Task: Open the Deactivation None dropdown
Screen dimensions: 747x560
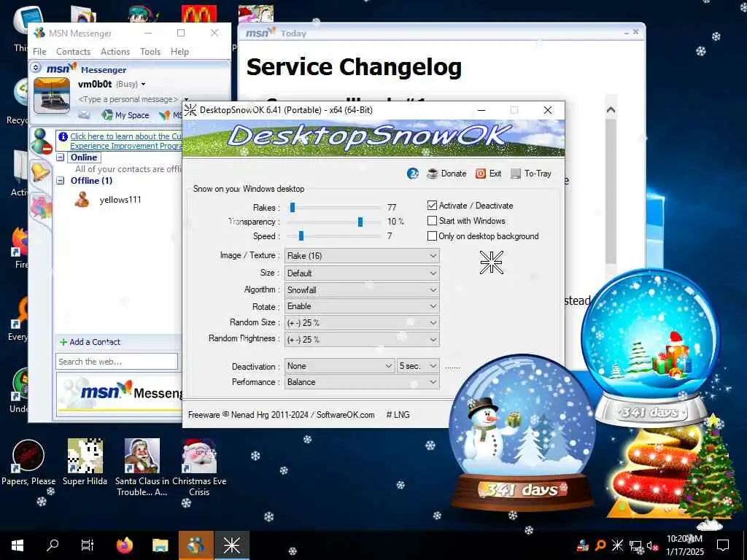Action: 339,366
